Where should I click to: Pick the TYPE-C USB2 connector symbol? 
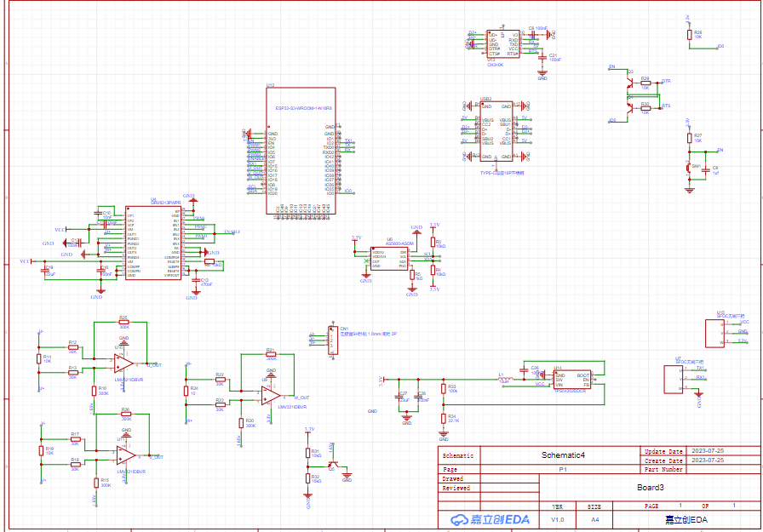pos(501,132)
